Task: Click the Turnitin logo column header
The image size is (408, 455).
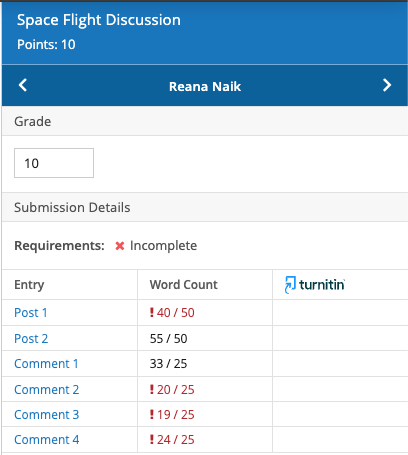Action: point(315,285)
